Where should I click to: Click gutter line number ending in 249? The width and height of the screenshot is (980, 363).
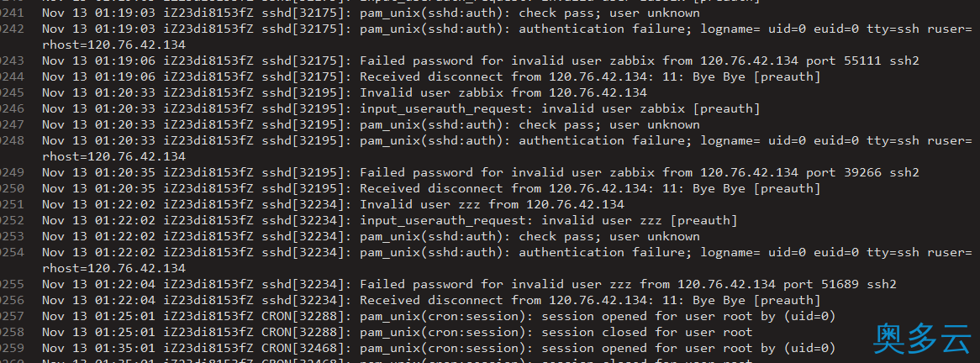pos(11,172)
